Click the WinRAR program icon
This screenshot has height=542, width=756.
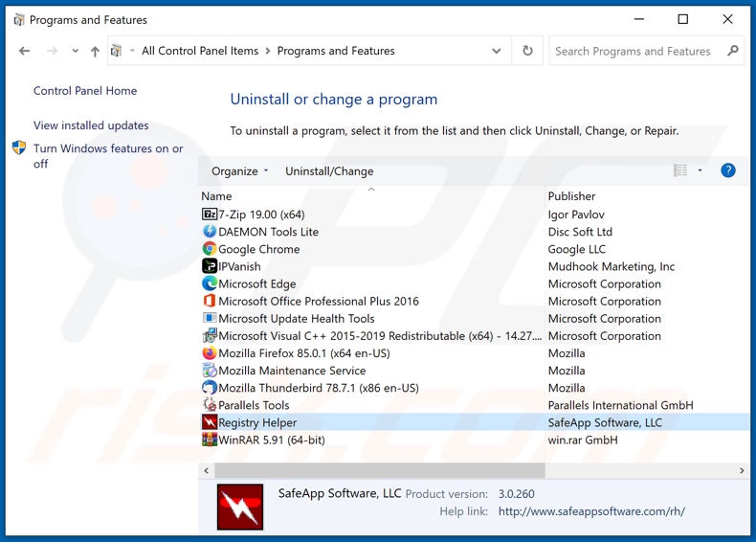pos(210,440)
